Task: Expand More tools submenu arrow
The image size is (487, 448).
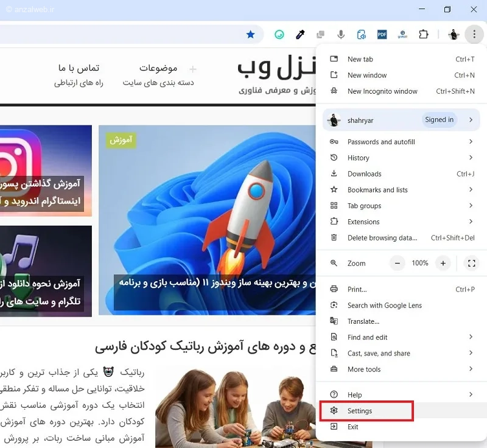Action: click(471, 369)
